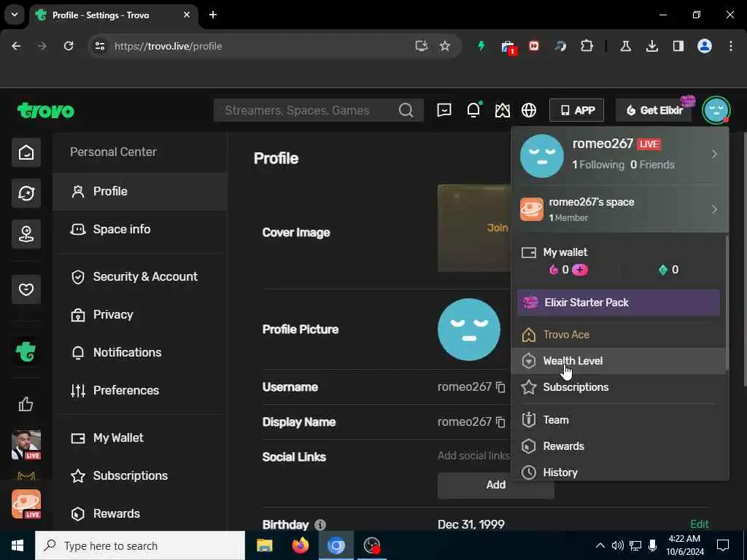Open Elixir Starter Pack banner
Image resolution: width=747 pixels, height=560 pixels.
(x=619, y=303)
